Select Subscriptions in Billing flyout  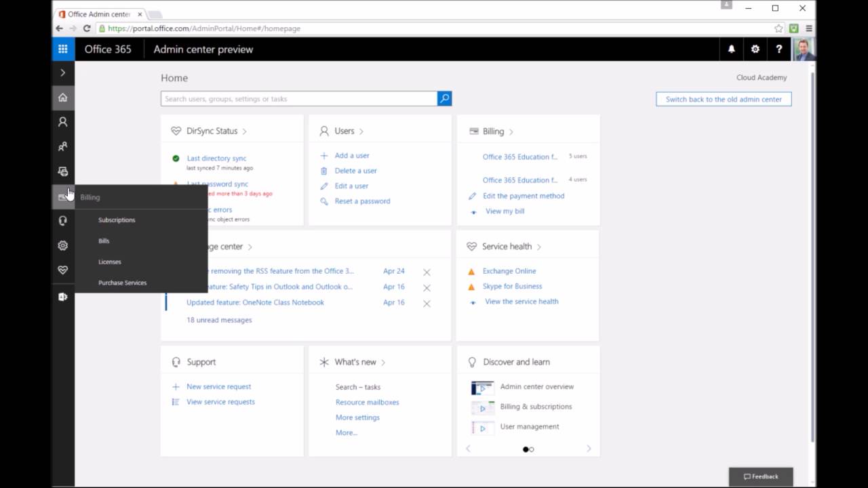(117, 220)
